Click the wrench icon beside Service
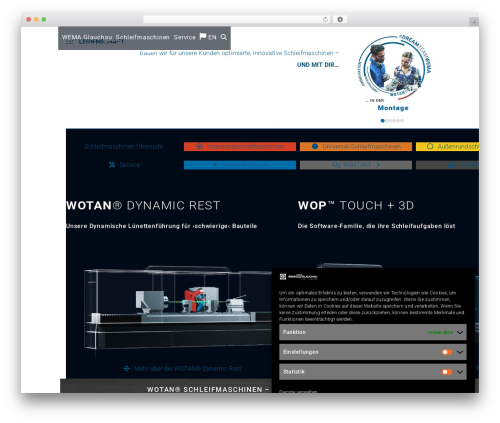500x423 pixels. pyautogui.click(x=112, y=165)
